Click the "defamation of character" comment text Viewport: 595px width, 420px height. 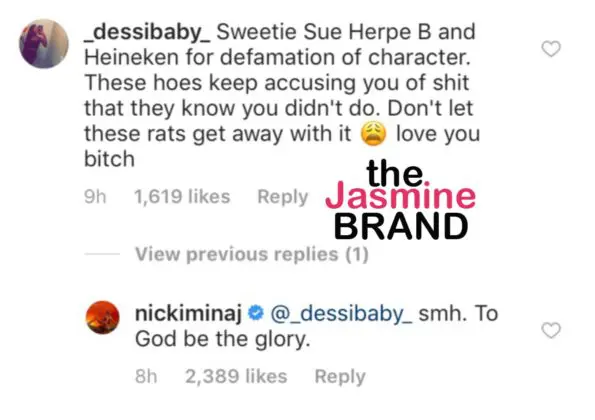pyautogui.click(x=345, y=58)
